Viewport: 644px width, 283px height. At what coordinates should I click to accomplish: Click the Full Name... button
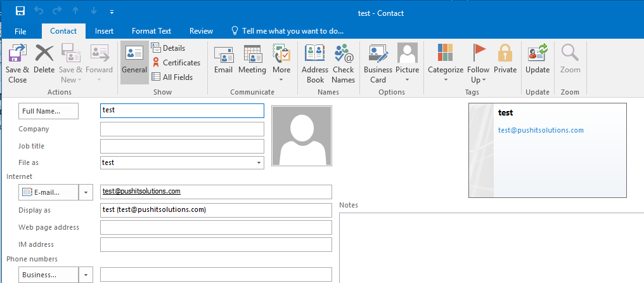[x=48, y=111]
